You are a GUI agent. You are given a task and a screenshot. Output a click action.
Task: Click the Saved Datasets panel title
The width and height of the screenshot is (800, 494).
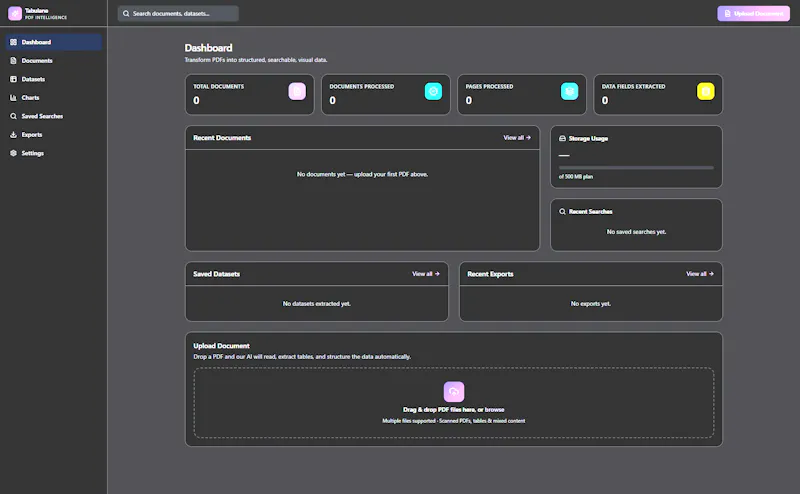pyautogui.click(x=216, y=274)
